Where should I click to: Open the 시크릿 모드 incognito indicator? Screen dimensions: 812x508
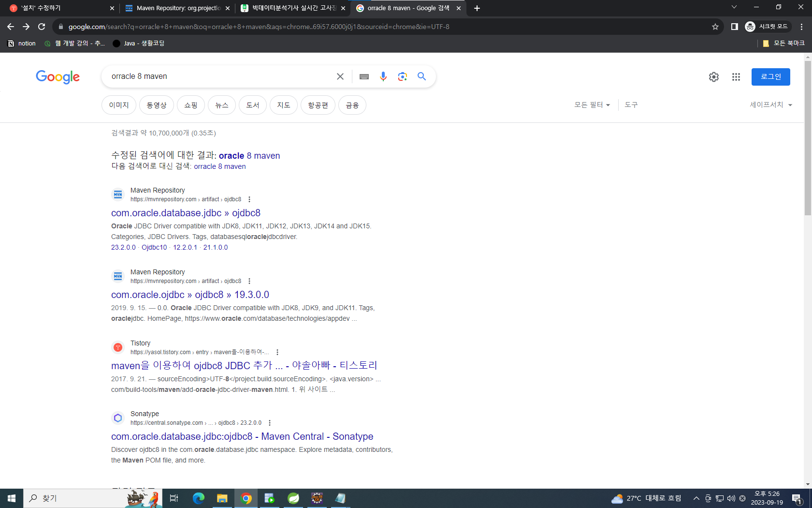coord(767,27)
